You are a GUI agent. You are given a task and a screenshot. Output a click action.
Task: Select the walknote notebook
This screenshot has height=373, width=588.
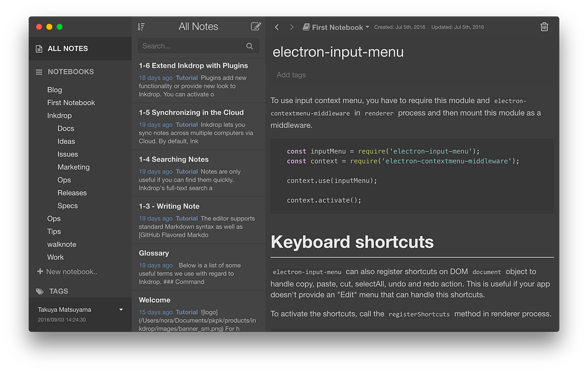(x=61, y=244)
